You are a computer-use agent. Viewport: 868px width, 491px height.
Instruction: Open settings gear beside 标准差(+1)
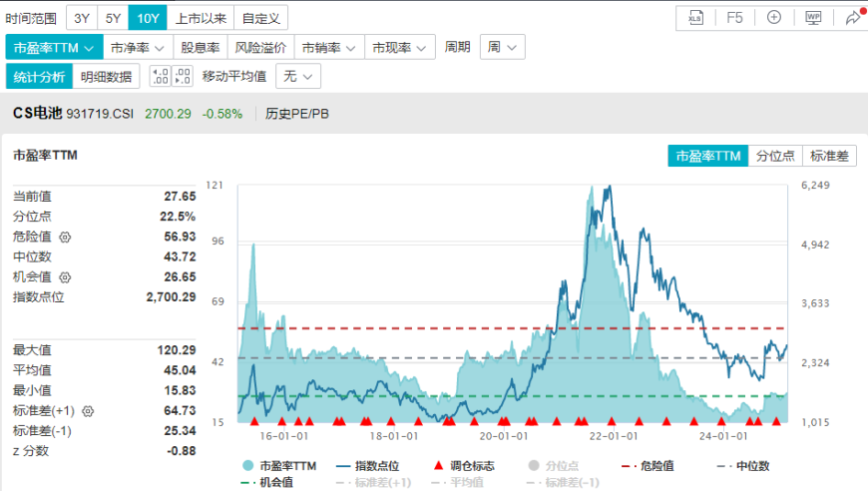[x=88, y=411]
